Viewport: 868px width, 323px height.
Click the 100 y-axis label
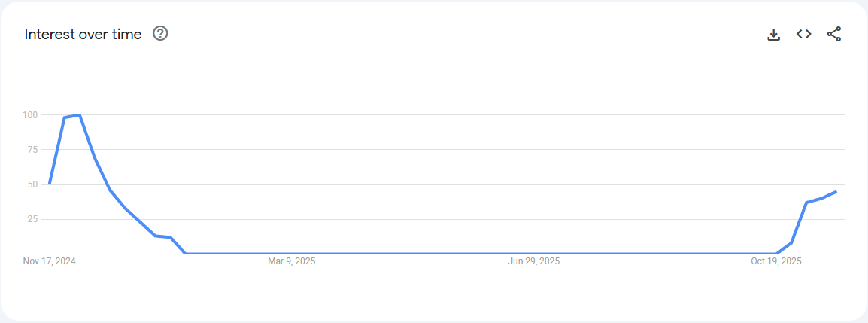pyautogui.click(x=30, y=115)
